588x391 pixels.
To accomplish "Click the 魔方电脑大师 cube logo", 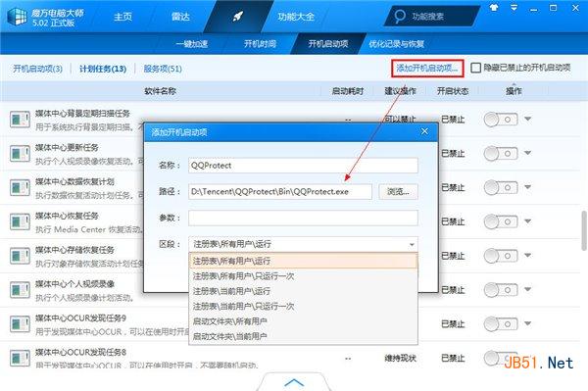I will tap(17, 17).
